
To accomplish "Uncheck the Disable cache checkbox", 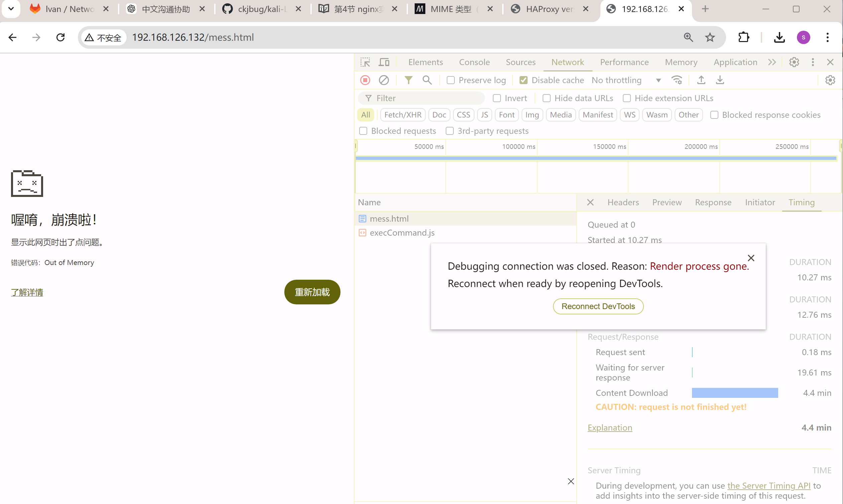I will pos(524,80).
